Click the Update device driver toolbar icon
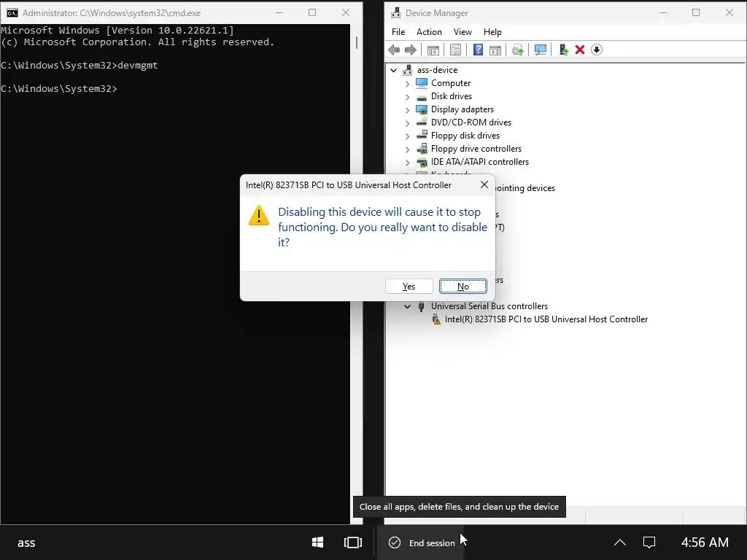747x560 pixels. click(517, 50)
